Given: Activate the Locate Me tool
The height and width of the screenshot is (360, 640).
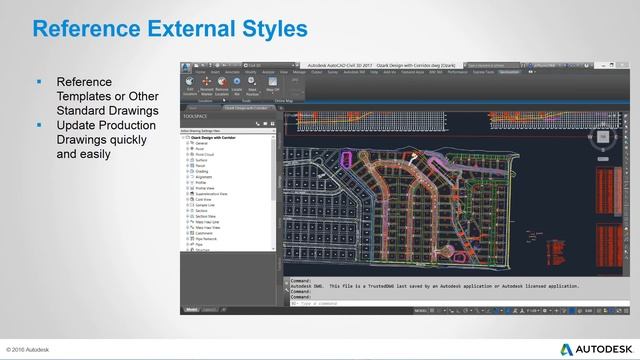Looking at the screenshot, I should point(237,86).
